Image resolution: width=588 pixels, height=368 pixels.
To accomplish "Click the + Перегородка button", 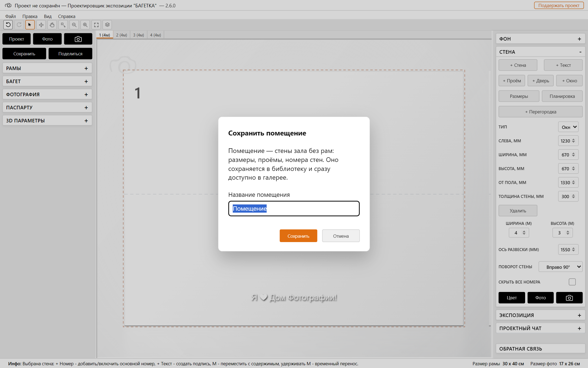I will 541,112.
